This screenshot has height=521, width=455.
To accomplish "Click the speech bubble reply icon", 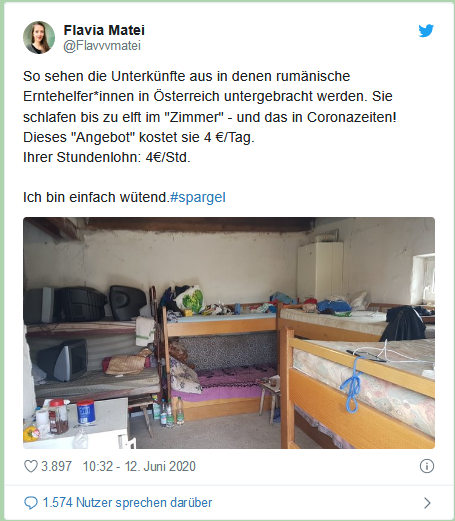I will pyautogui.click(x=31, y=503).
